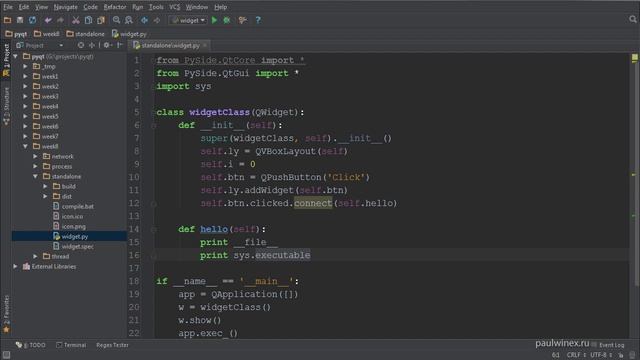Screen dimensions: 640x360
Task: Expand the _tmp folder
Action: pos(25,66)
